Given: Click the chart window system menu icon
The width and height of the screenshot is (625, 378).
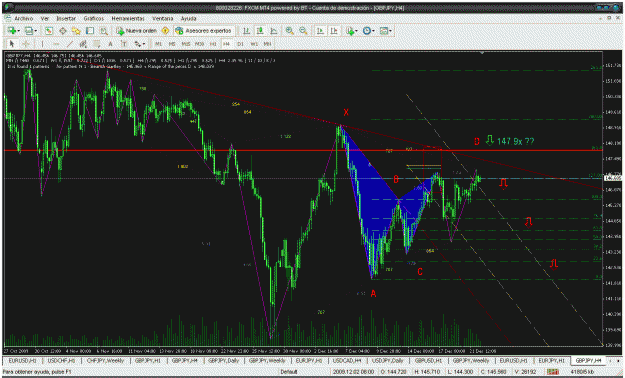Looking at the screenshot, I should (x=8, y=18).
